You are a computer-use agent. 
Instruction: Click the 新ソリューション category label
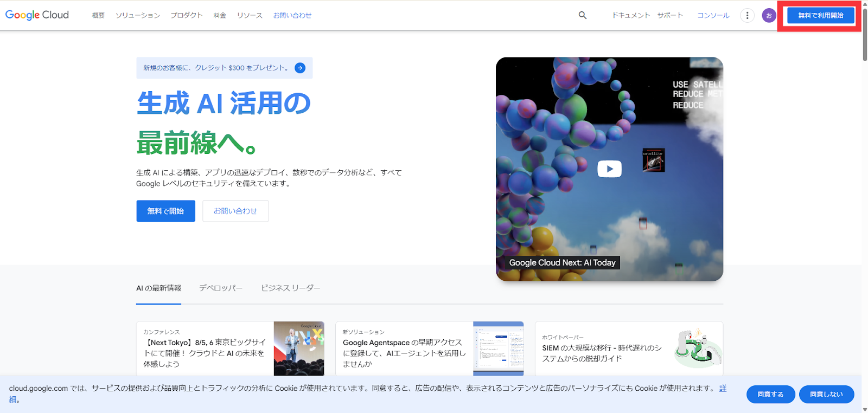pyautogui.click(x=363, y=332)
